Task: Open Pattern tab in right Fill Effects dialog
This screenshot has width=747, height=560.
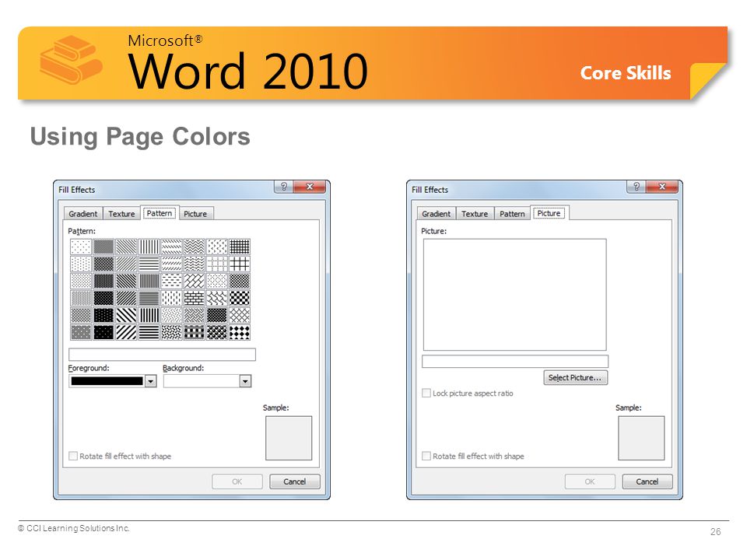Action: pyautogui.click(x=512, y=214)
